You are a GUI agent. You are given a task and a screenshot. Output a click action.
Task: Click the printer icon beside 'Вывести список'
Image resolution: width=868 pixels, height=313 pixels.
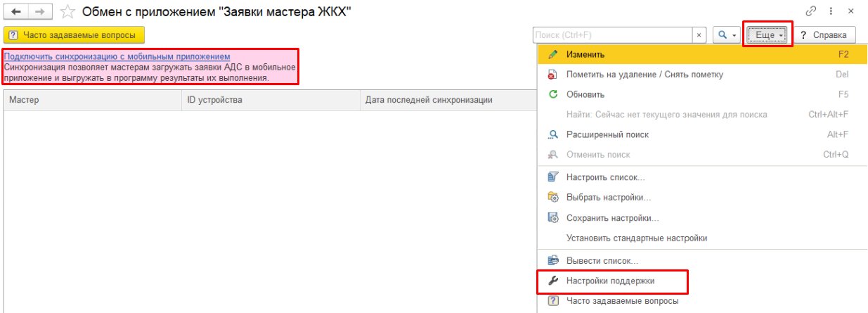553,261
